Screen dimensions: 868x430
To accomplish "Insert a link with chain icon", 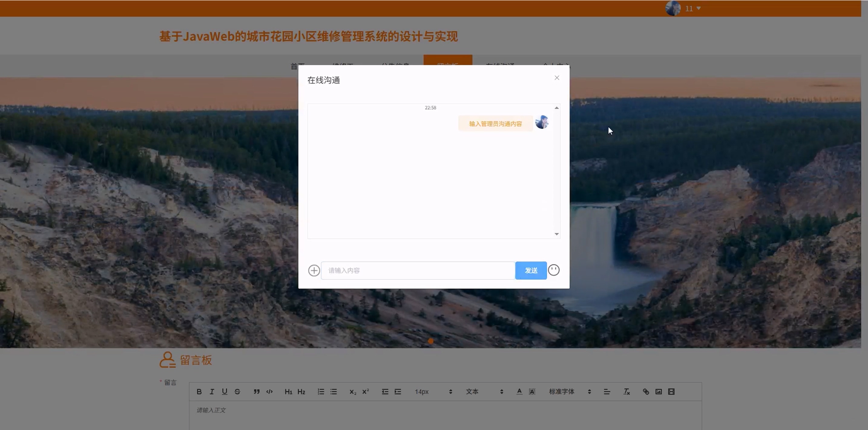I will pyautogui.click(x=646, y=392).
